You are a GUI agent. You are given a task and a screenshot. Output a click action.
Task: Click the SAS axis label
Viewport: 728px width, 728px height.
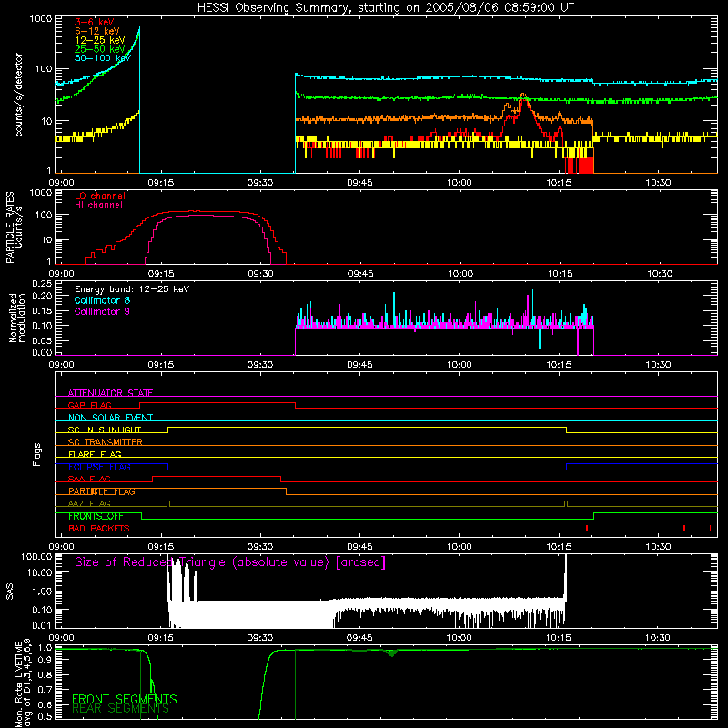[x=9, y=592]
